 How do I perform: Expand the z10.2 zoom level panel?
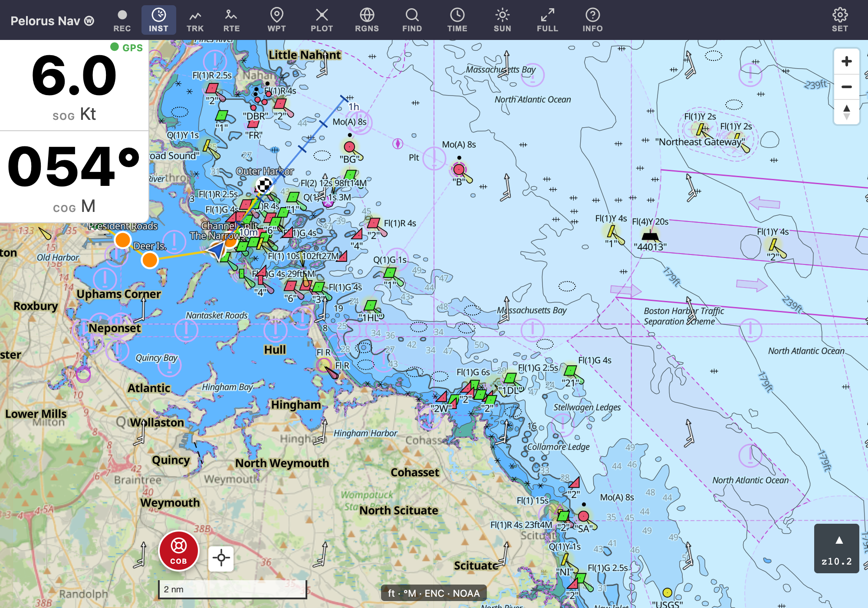pyautogui.click(x=837, y=549)
